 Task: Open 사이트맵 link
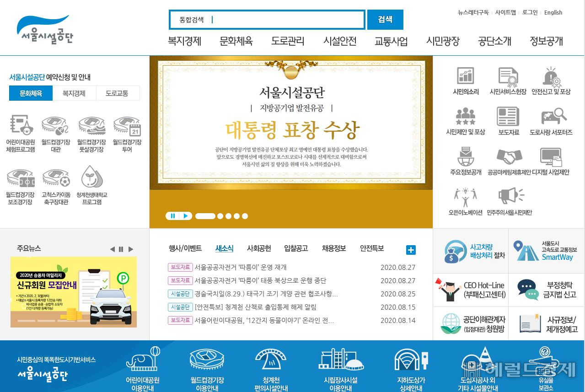coord(505,12)
